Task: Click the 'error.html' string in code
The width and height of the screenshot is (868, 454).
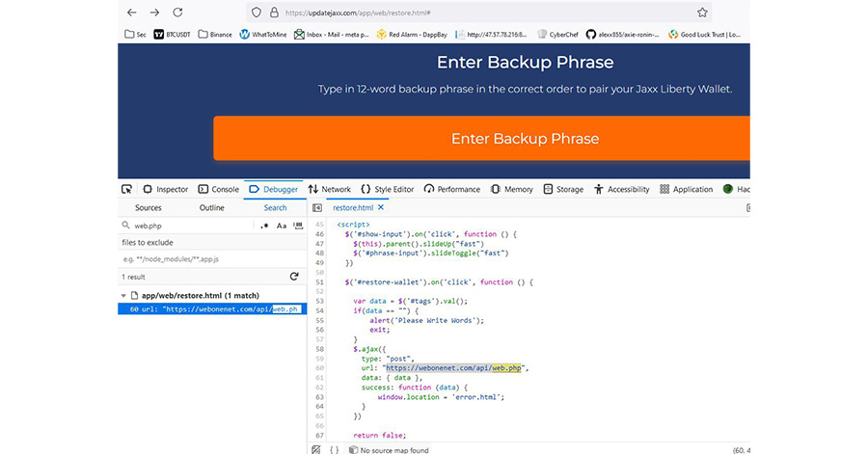Action: pyautogui.click(x=478, y=397)
